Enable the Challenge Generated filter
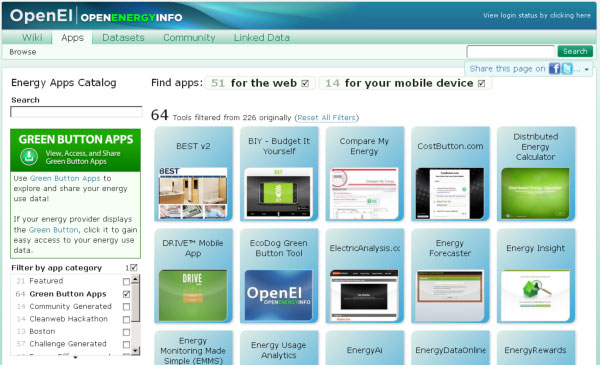Screen dimensions: 600x365 tap(126, 345)
